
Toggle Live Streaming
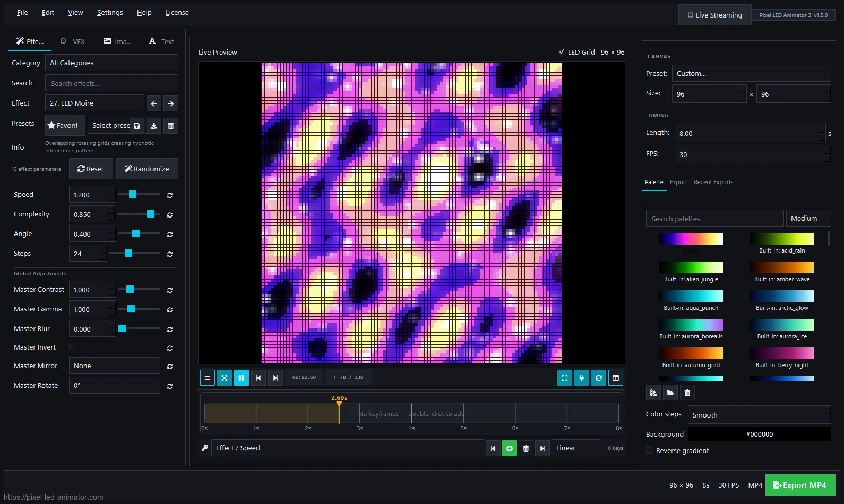pos(715,15)
